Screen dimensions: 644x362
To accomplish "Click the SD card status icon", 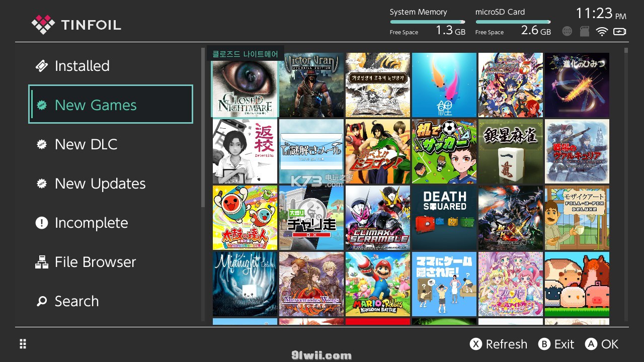I will click(585, 31).
